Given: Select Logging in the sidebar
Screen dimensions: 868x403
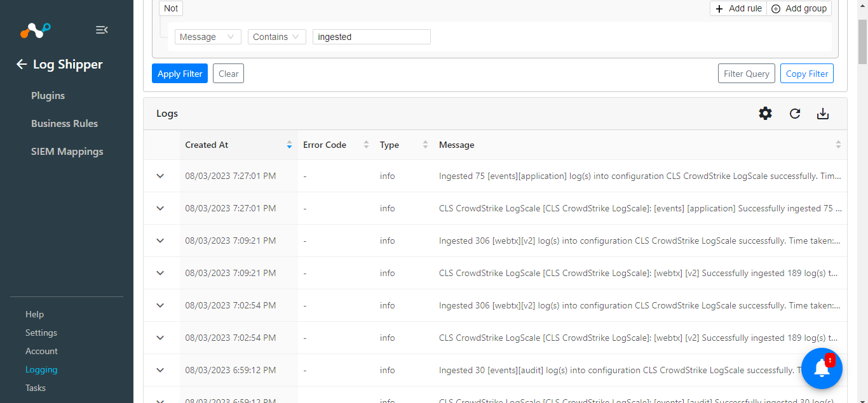Looking at the screenshot, I should pyautogui.click(x=41, y=369).
